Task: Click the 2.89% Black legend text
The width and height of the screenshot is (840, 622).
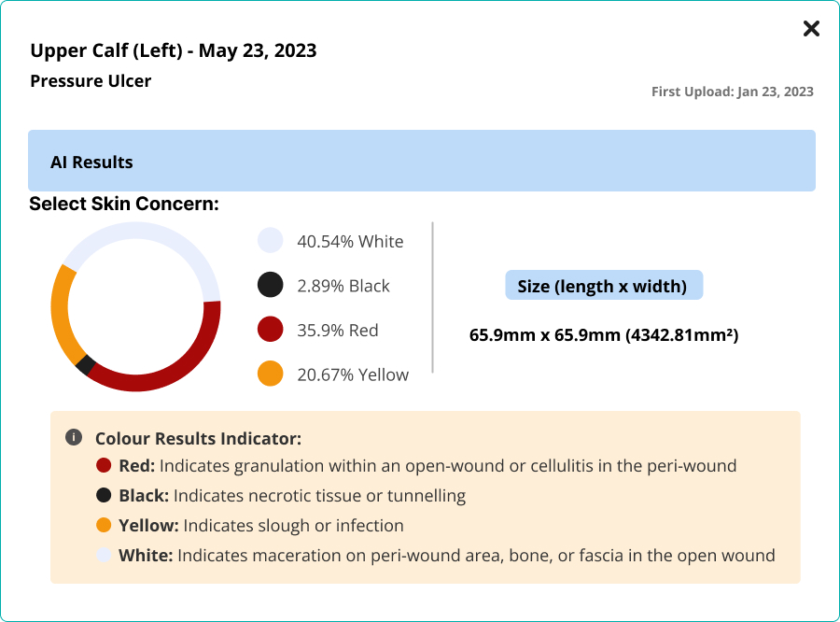Action: [x=343, y=286]
